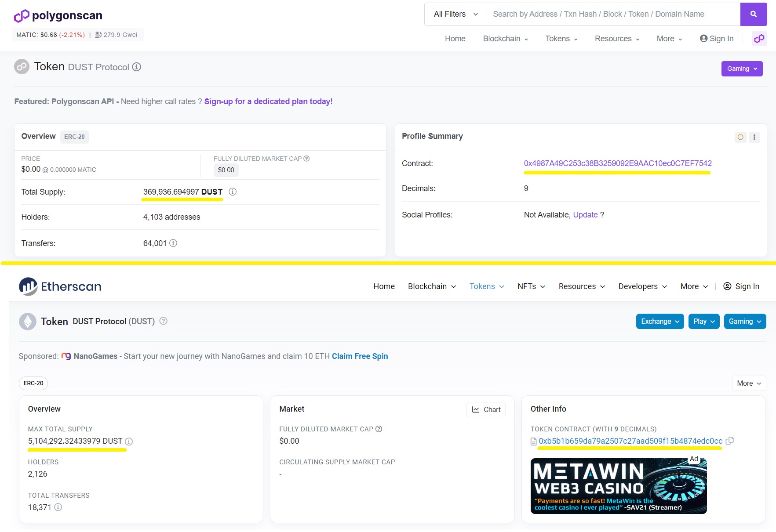
Task: Click the info icon beside 5,104,292.32433979 DUST
Action: point(129,442)
